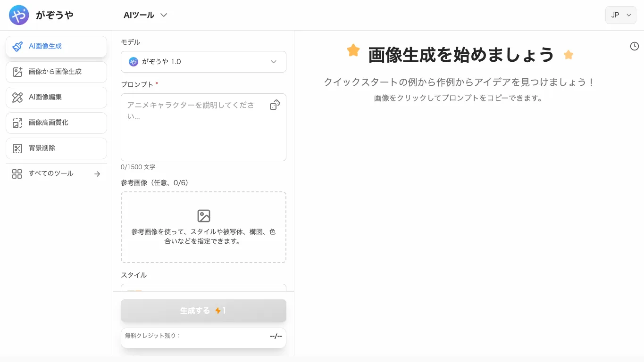
Task: Click the reference image upload area
Action: tap(203, 227)
